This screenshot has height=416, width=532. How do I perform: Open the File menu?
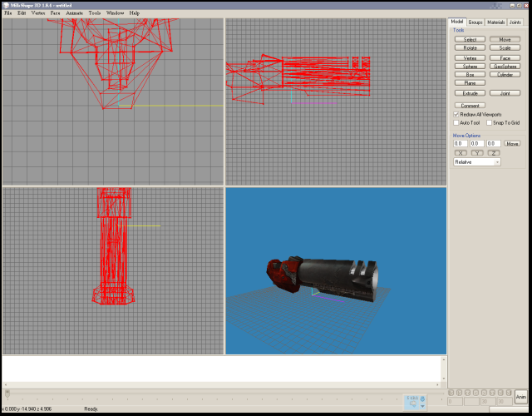[8, 13]
